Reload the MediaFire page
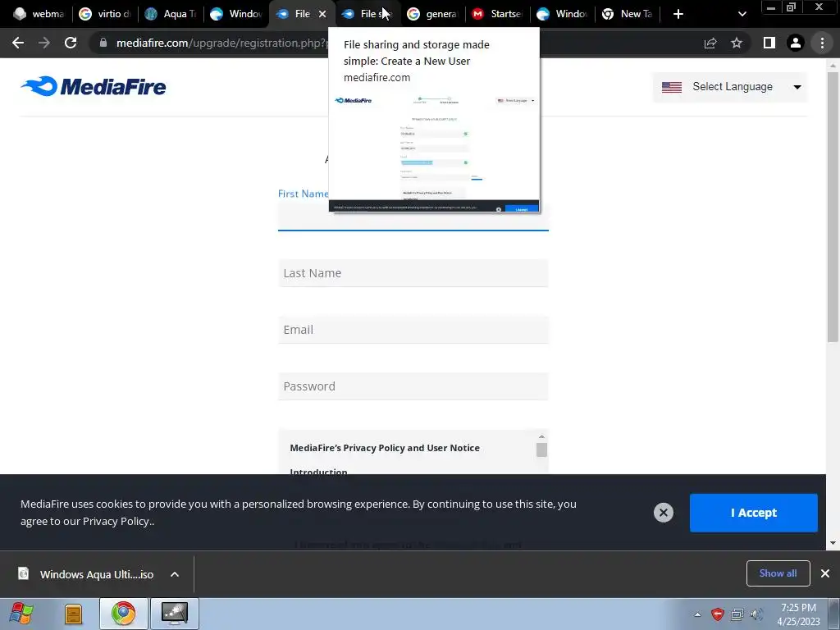This screenshot has width=840, height=630. coord(71,43)
